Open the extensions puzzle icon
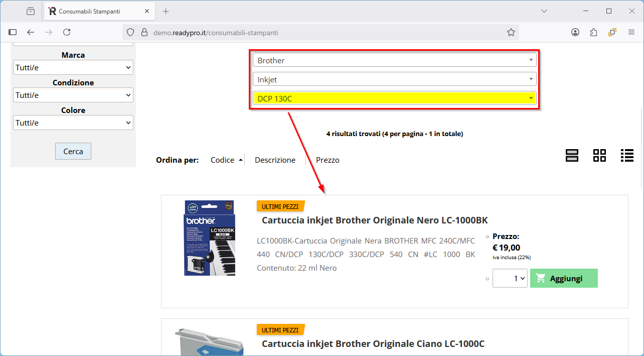The width and height of the screenshot is (644, 356). point(594,32)
